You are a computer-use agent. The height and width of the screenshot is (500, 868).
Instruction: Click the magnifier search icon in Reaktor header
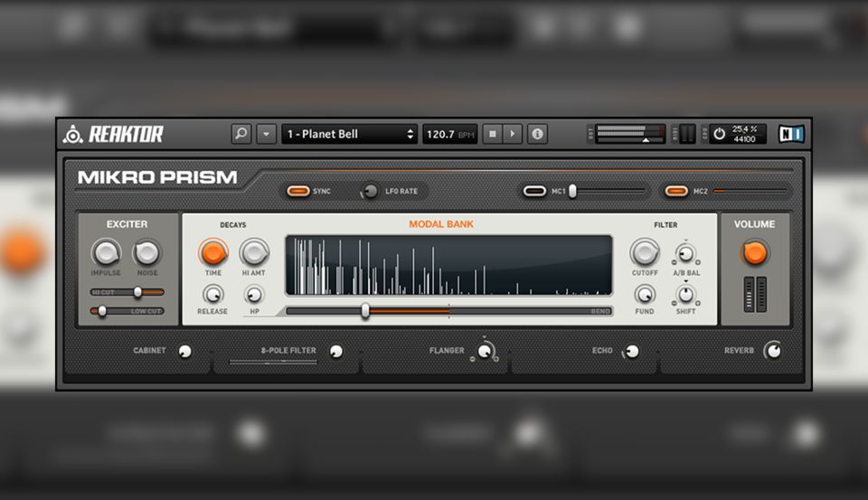(x=241, y=134)
